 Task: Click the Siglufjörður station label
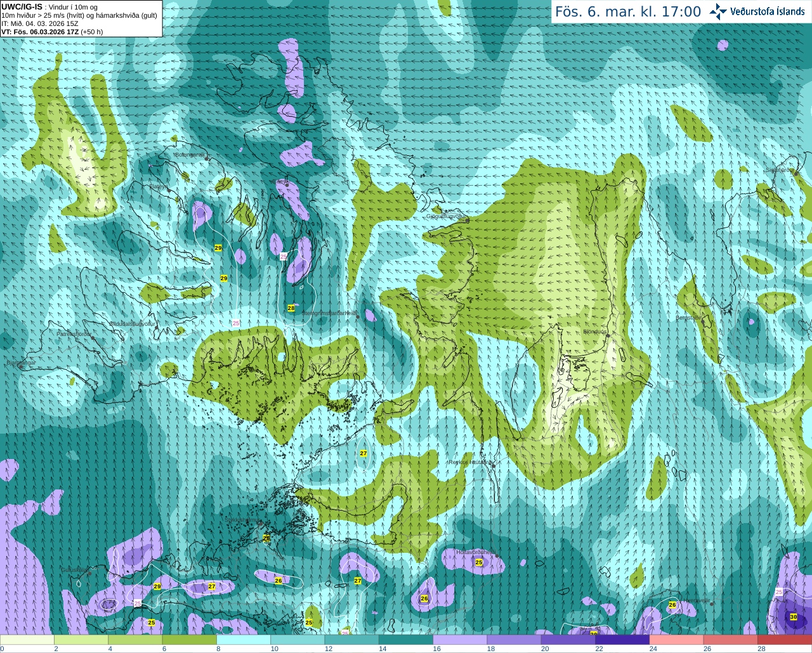point(780,170)
